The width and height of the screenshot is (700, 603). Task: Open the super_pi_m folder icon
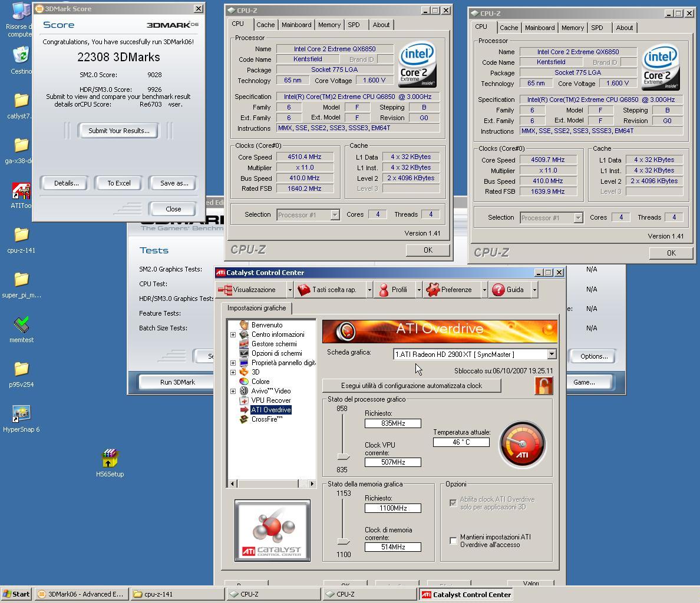pos(21,280)
